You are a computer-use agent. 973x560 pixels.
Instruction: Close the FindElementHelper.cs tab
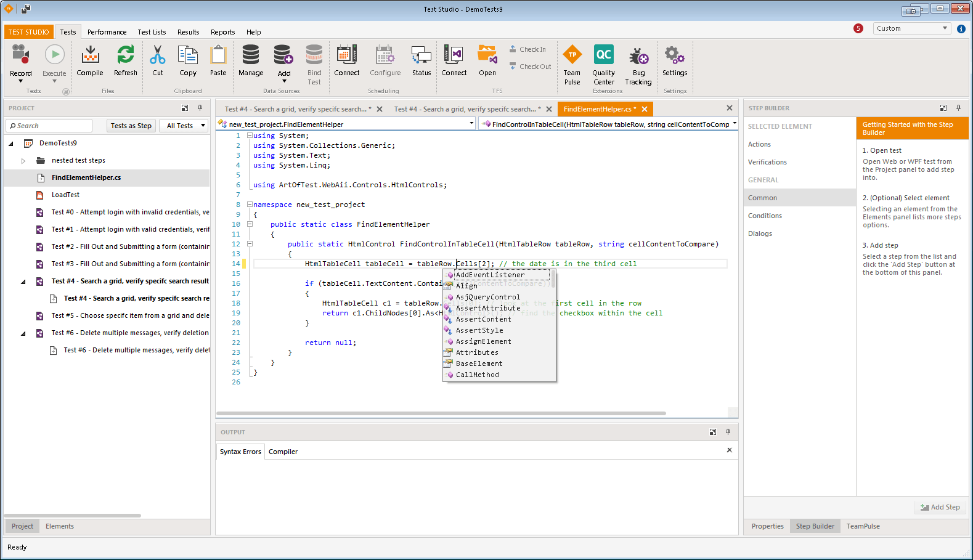tap(645, 109)
